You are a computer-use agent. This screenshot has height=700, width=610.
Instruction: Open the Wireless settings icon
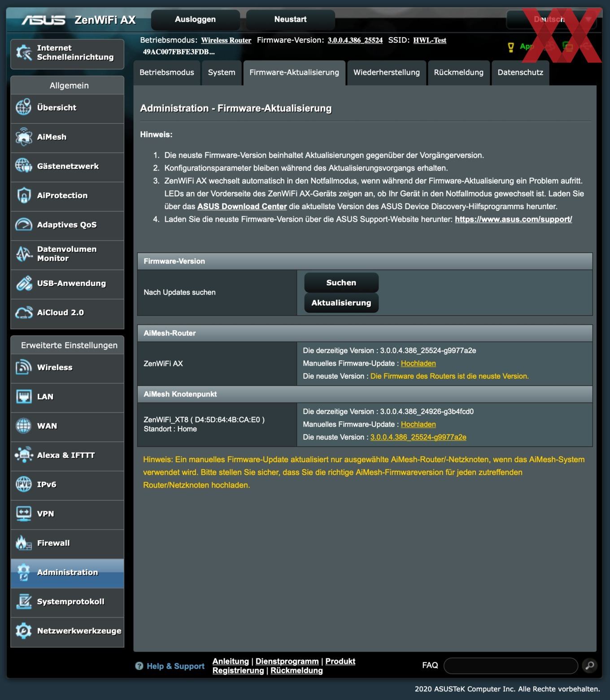(x=24, y=367)
